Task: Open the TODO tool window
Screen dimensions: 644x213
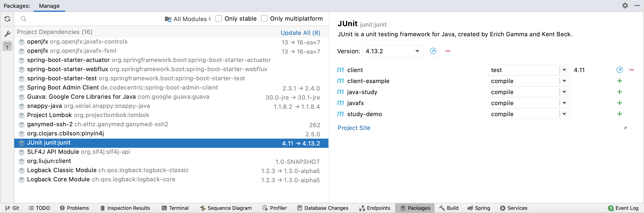Action: 39,208
